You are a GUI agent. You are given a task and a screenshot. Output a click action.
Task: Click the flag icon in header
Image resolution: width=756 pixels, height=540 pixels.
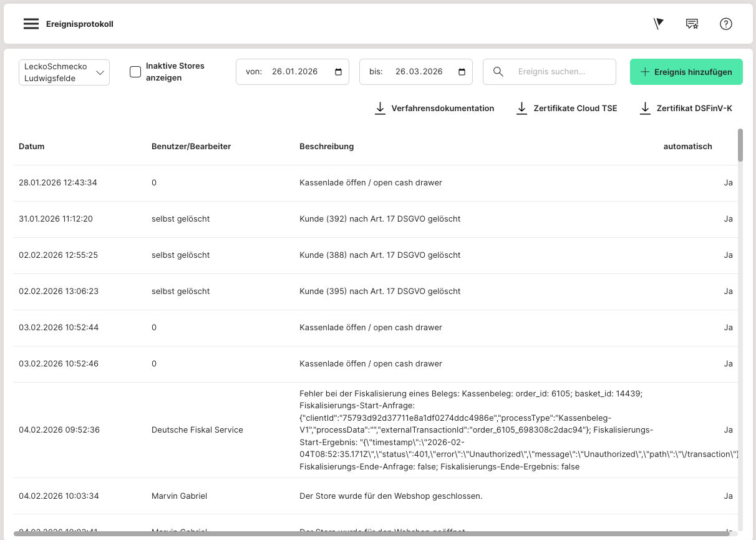point(658,24)
